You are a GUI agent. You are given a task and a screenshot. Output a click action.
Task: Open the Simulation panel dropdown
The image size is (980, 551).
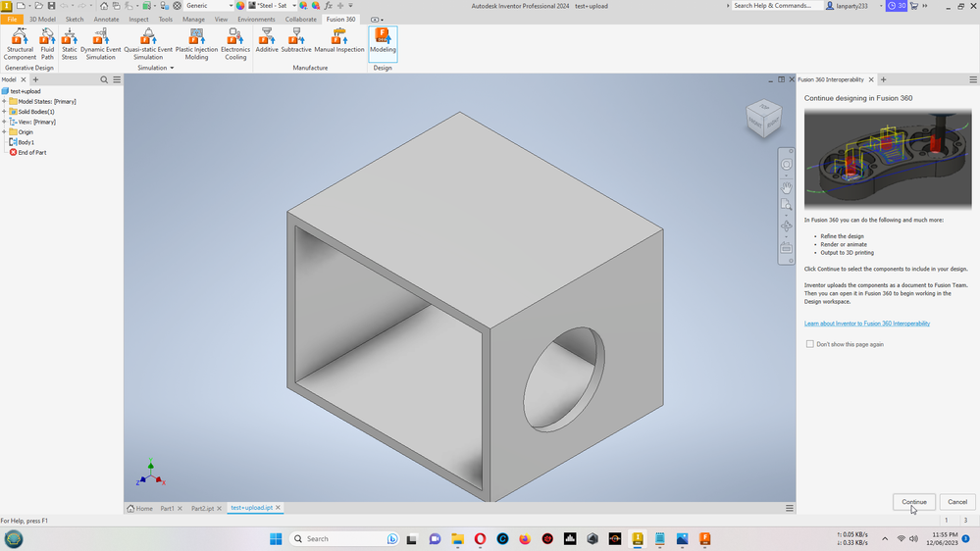click(x=156, y=68)
